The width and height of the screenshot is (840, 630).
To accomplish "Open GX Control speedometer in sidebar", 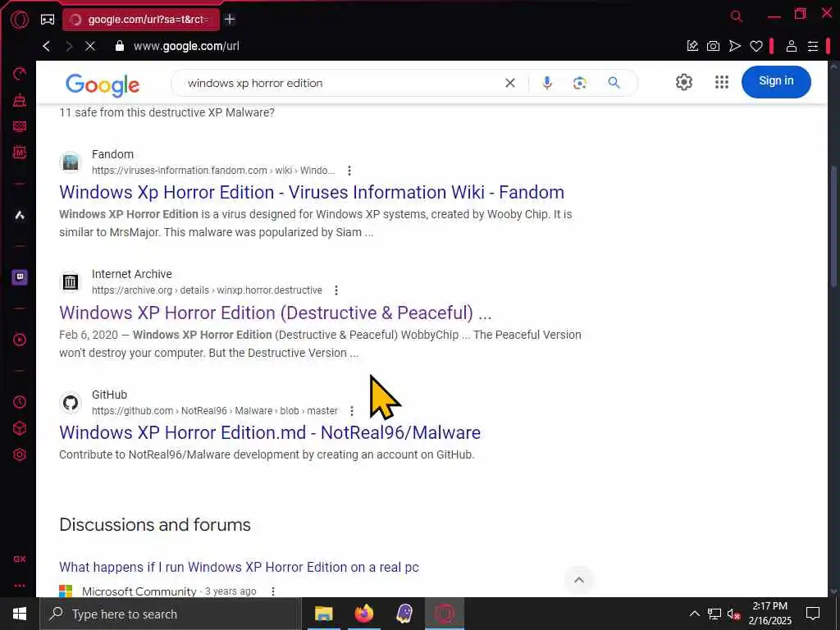I will point(20,74).
